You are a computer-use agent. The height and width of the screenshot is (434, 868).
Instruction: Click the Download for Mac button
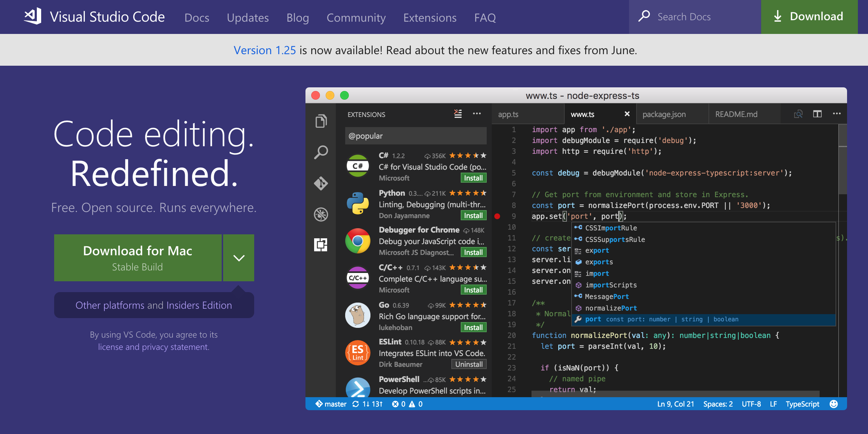[x=138, y=258]
